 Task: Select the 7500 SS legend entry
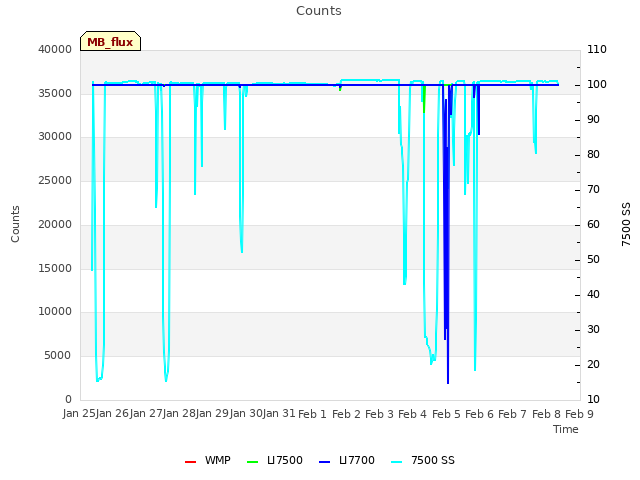coord(423,460)
